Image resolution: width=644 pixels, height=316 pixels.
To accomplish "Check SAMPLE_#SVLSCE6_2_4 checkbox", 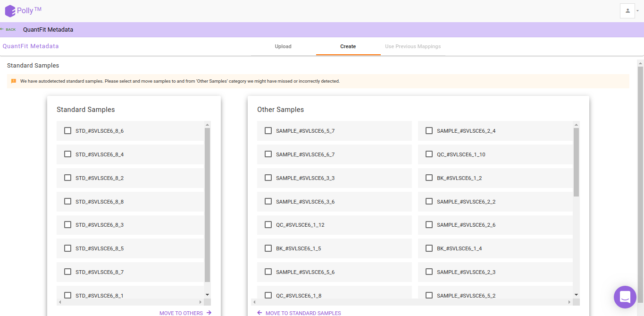I will point(429,130).
